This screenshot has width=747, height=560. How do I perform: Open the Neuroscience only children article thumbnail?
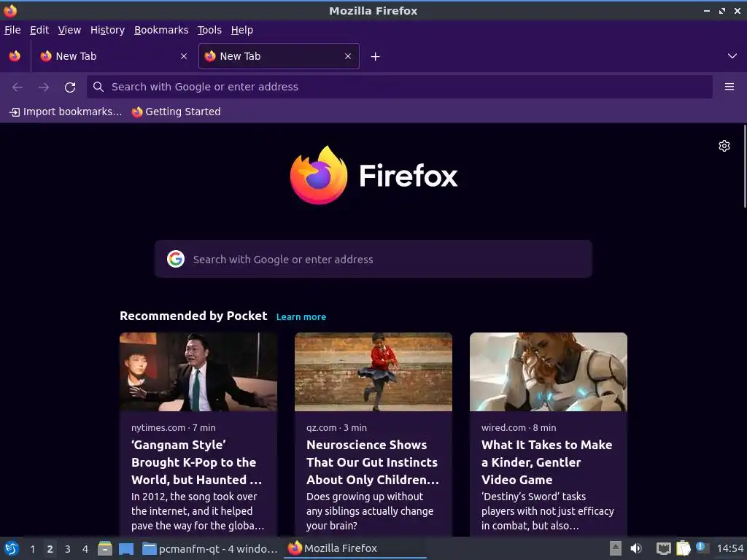click(x=373, y=372)
